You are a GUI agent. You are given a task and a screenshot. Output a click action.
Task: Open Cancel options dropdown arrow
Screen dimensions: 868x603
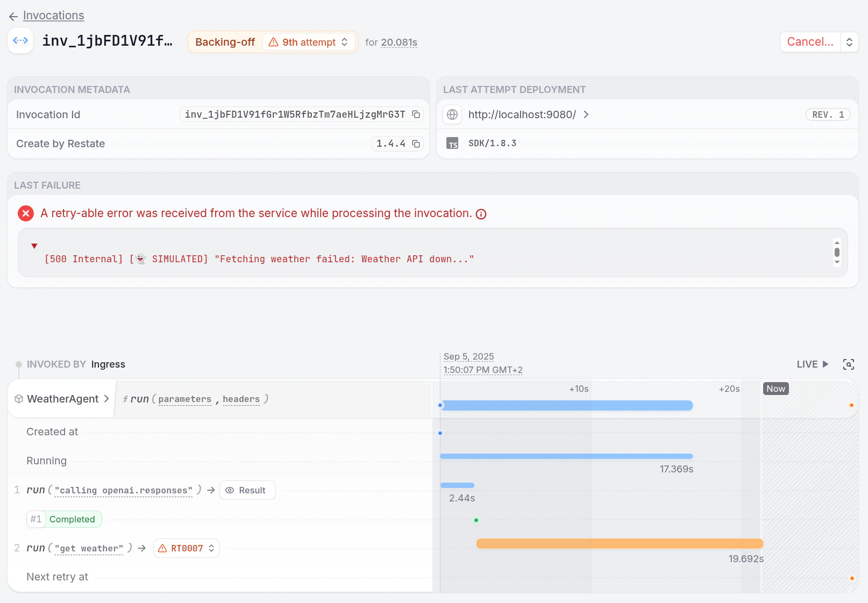849,42
